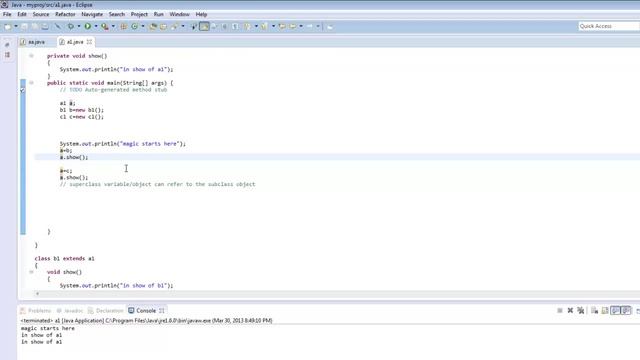The height and width of the screenshot is (360, 640).
Task: Click the Quick Access search field
Action: 609,26
